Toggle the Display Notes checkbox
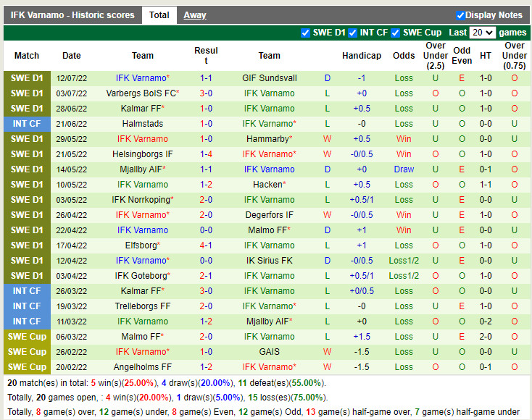 tap(460, 15)
